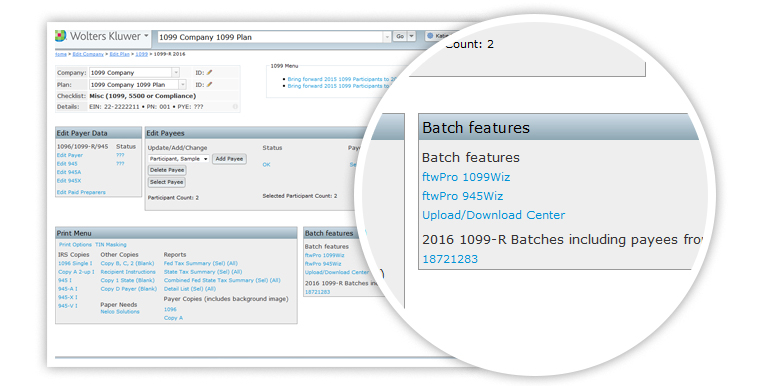Open the Copy A link under Payer Copies
Viewport: 768px width, 386px height.
coord(173,318)
